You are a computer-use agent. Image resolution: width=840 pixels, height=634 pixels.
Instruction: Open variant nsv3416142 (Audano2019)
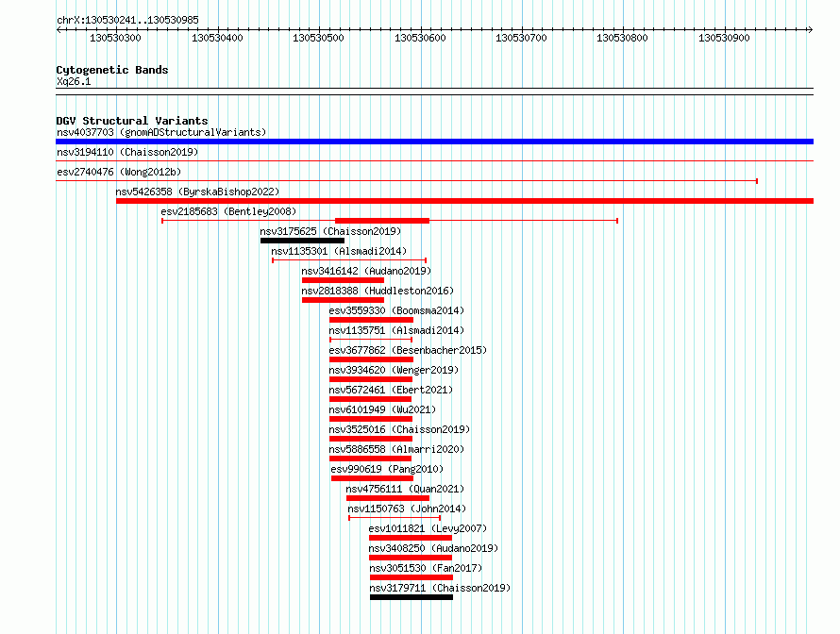366,271
